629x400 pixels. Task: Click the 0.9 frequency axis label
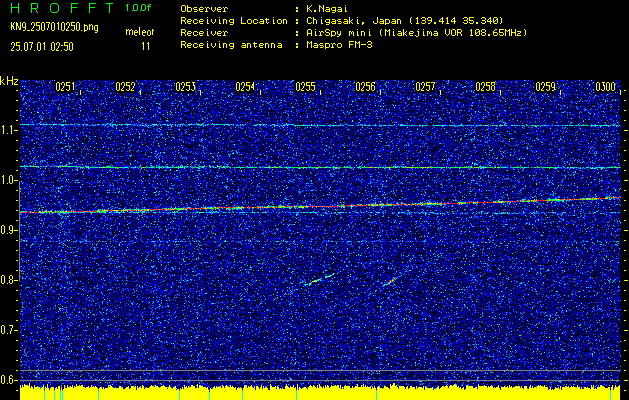point(8,230)
